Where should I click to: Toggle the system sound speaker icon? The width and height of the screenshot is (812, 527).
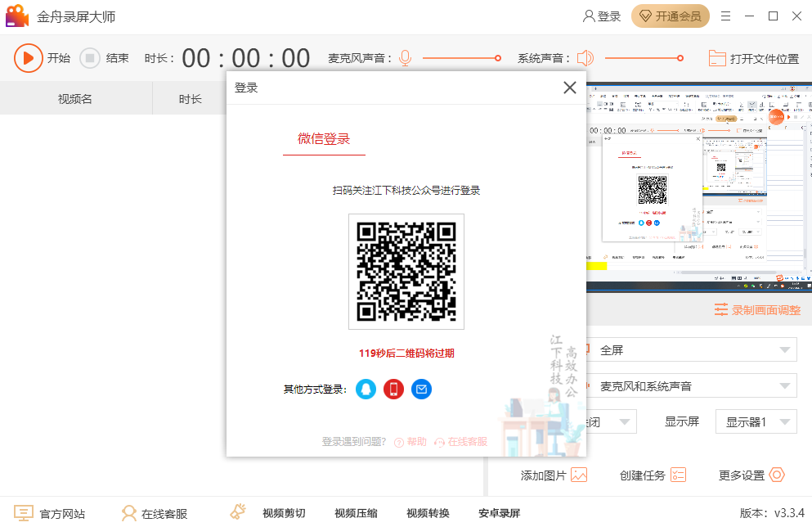[x=585, y=58]
